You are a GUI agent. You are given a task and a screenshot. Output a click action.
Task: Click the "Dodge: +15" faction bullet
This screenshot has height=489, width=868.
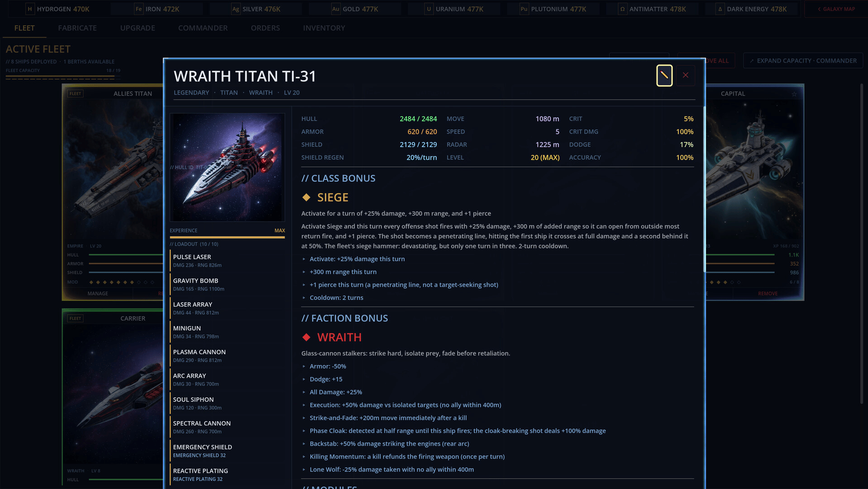326,379
